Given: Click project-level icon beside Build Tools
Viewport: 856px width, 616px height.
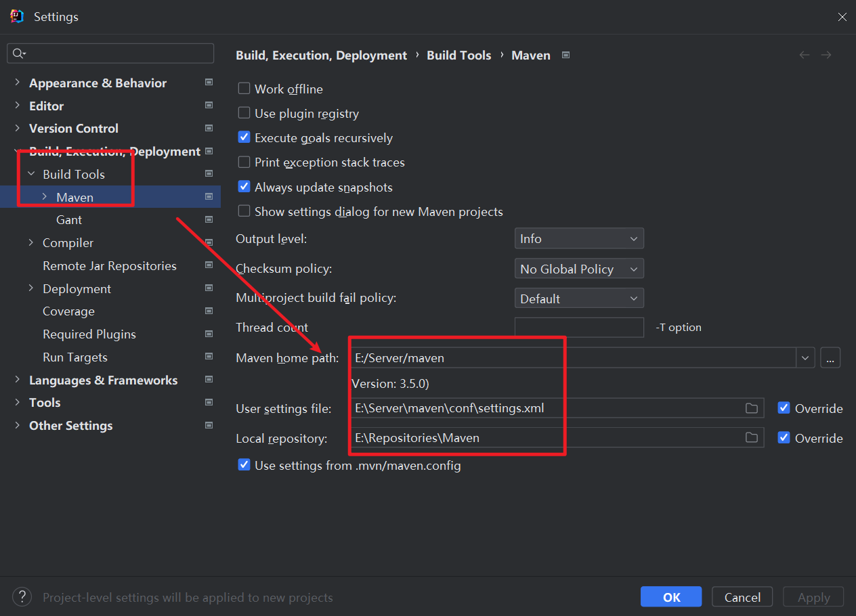Looking at the screenshot, I should pos(209,174).
